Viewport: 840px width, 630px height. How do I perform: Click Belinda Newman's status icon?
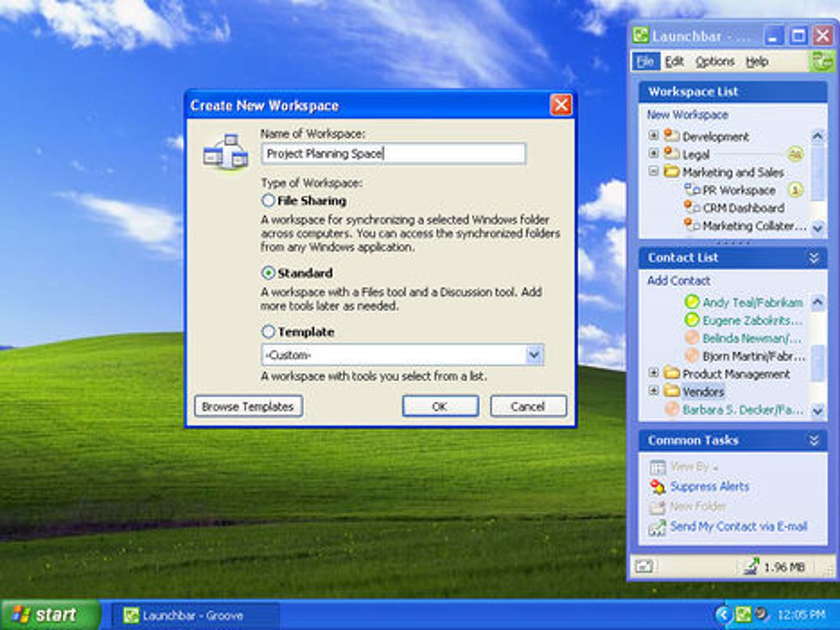(x=692, y=338)
